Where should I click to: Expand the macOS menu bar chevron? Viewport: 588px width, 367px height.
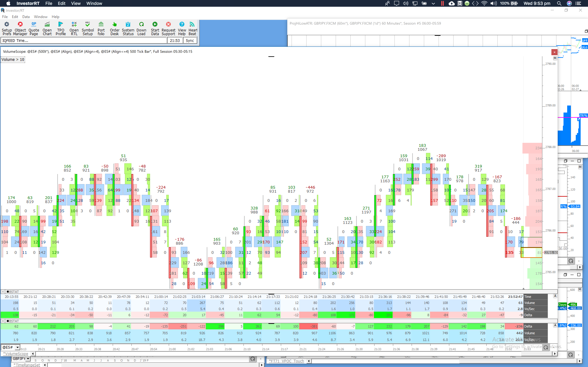tap(433, 3)
